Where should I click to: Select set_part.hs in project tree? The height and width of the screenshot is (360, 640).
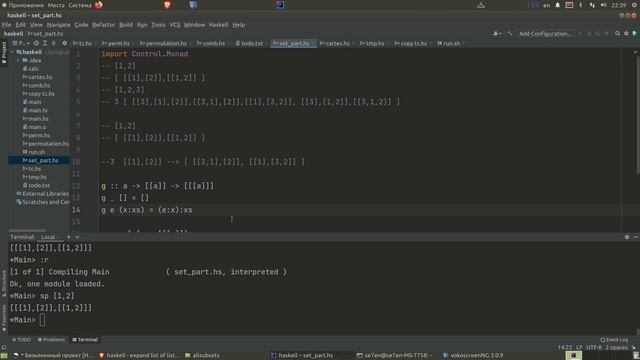pyautogui.click(x=40, y=160)
